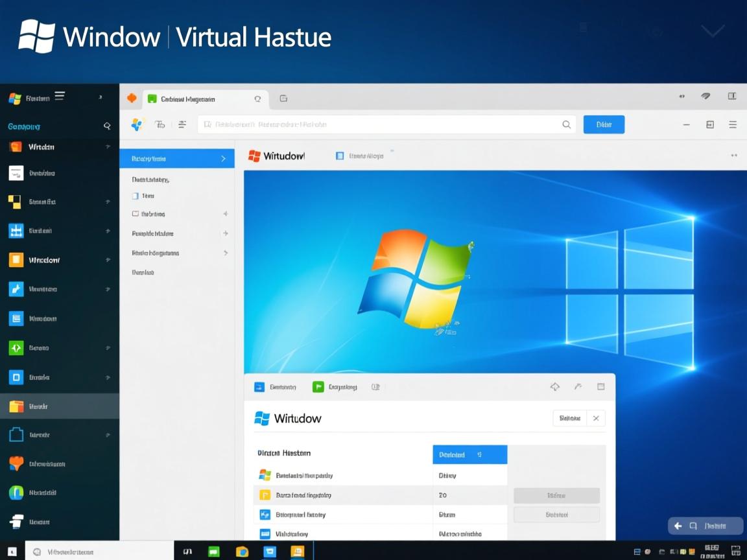Expand the Pemplde Idalune tree item
The image size is (747, 560).
pyautogui.click(x=226, y=233)
